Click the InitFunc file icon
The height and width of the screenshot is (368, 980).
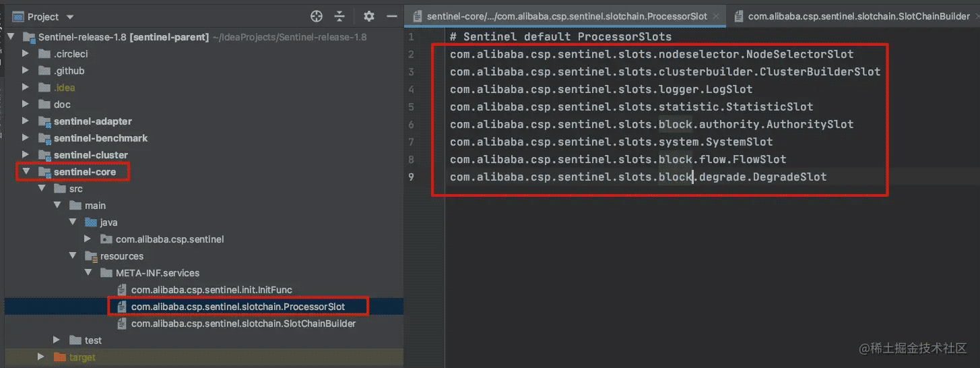tap(122, 290)
